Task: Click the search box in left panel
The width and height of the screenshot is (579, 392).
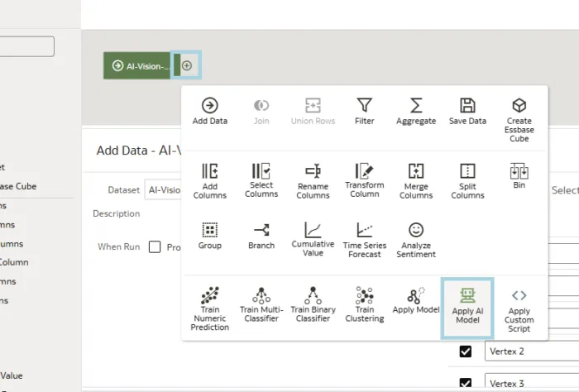Action: coord(26,46)
